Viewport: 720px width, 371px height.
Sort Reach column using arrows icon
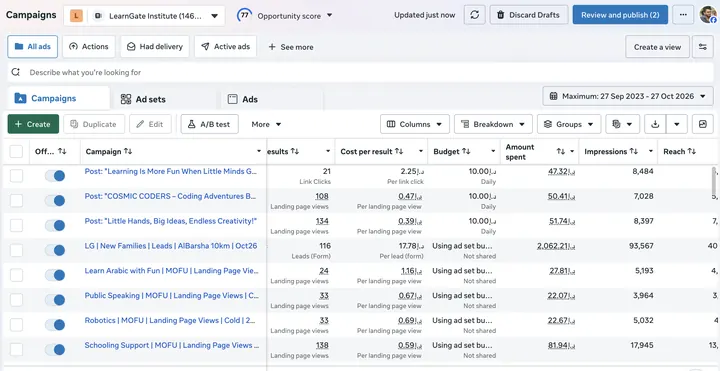tap(692, 152)
